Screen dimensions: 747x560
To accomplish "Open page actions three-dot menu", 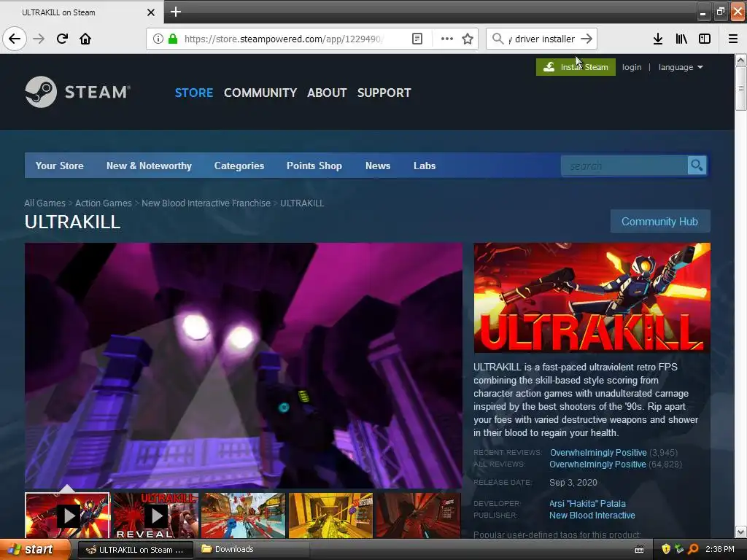I will tap(447, 39).
